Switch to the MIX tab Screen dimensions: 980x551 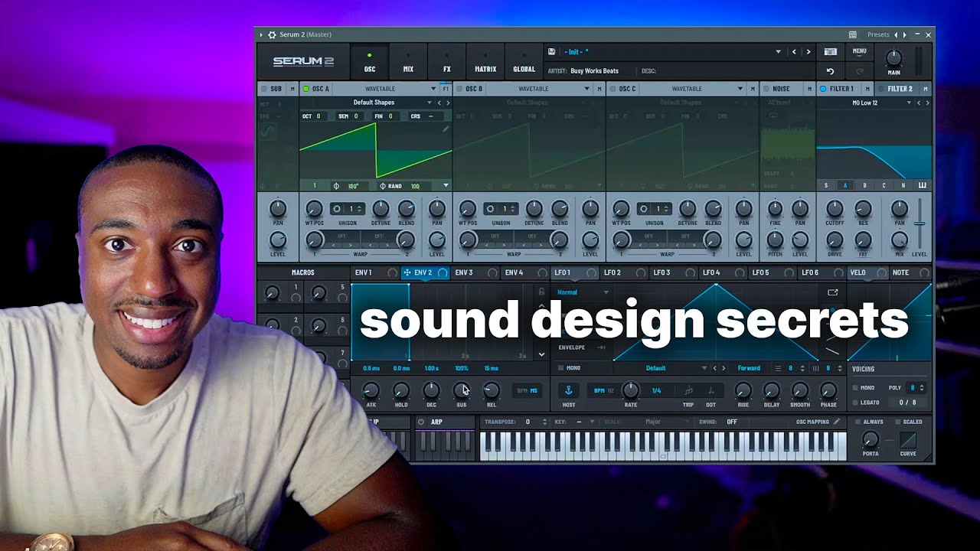coord(408,63)
